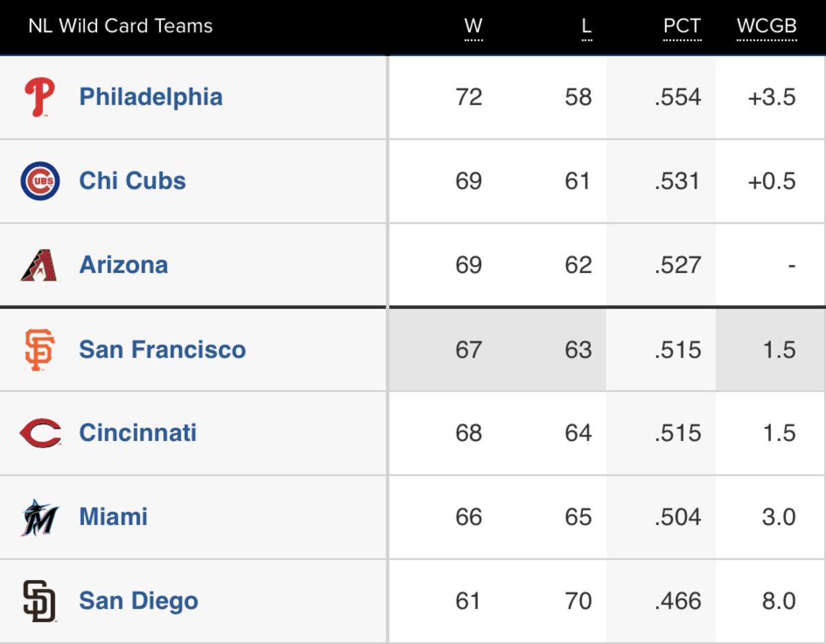Click the Philadelphia Phillies logo

tap(39, 97)
